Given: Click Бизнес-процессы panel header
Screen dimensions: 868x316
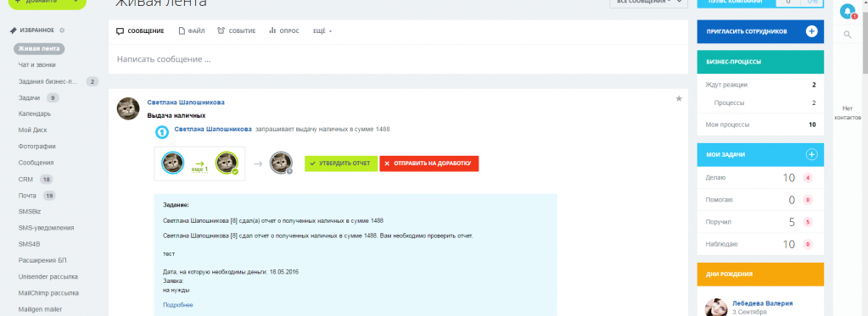Looking at the screenshot, I should pos(760,62).
